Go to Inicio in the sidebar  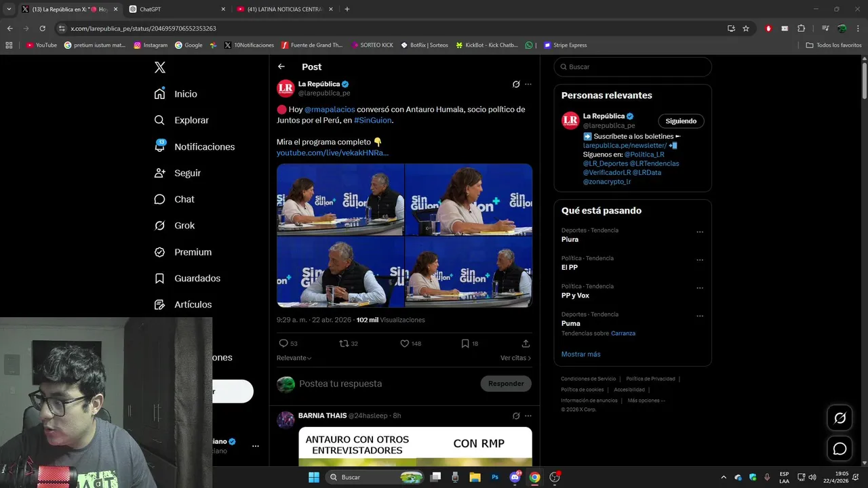pyautogui.click(x=176, y=94)
